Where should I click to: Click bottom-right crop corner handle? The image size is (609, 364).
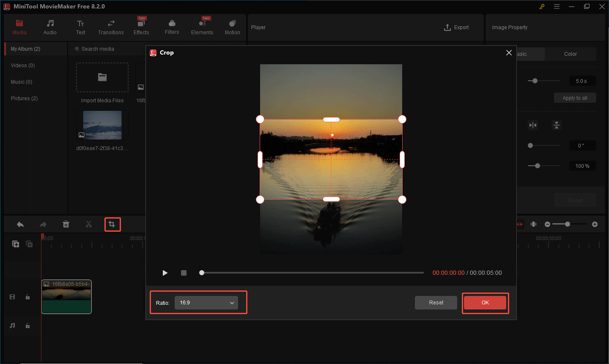pos(402,200)
